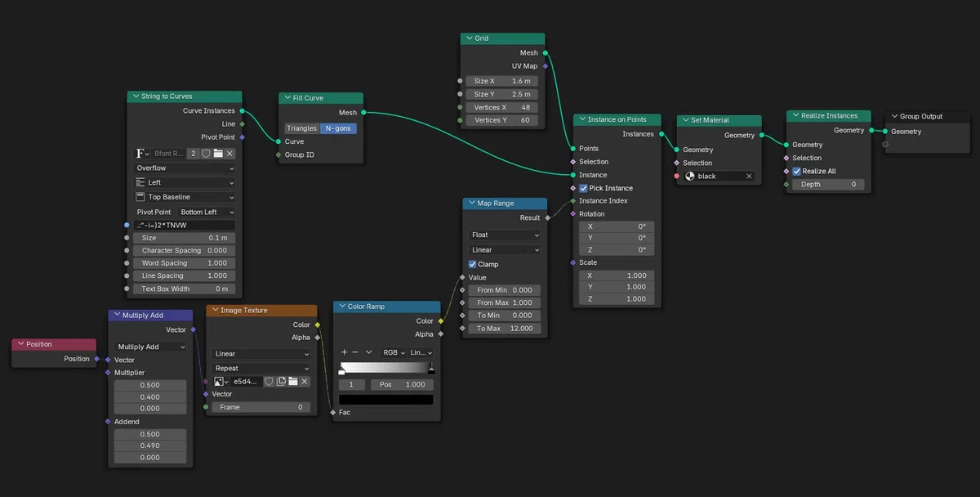Uncheck the Realize All checkbox
Image resolution: width=980 pixels, height=497 pixels.
click(x=796, y=172)
